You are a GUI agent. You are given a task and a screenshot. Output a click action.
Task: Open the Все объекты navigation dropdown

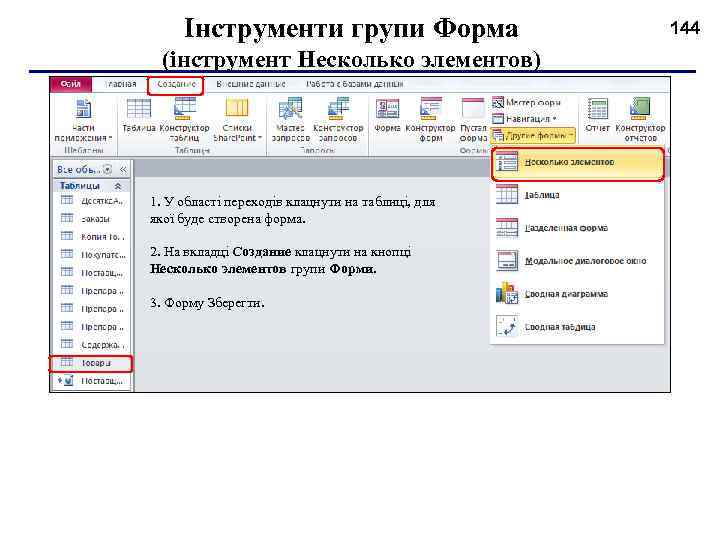107,169
